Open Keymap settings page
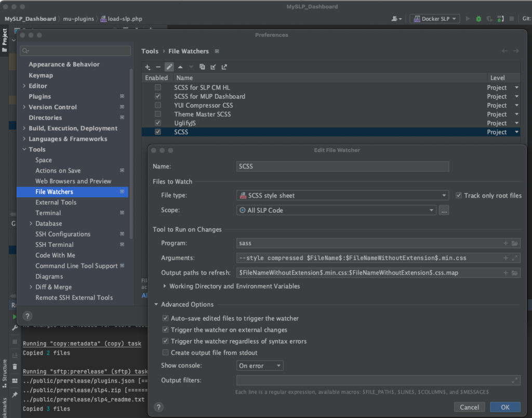 (41, 75)
